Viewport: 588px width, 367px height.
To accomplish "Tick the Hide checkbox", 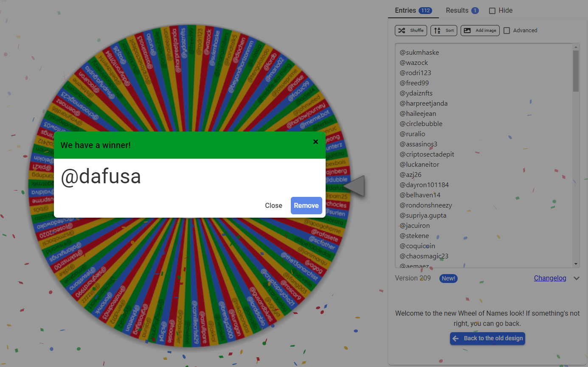I will (492, 11).
